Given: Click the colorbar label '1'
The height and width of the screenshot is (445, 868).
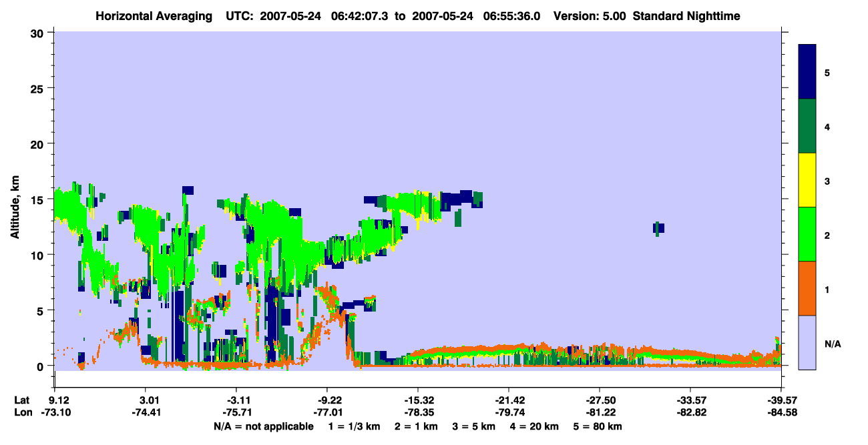Looking at the screenshot, I should [x=827, y=289].
